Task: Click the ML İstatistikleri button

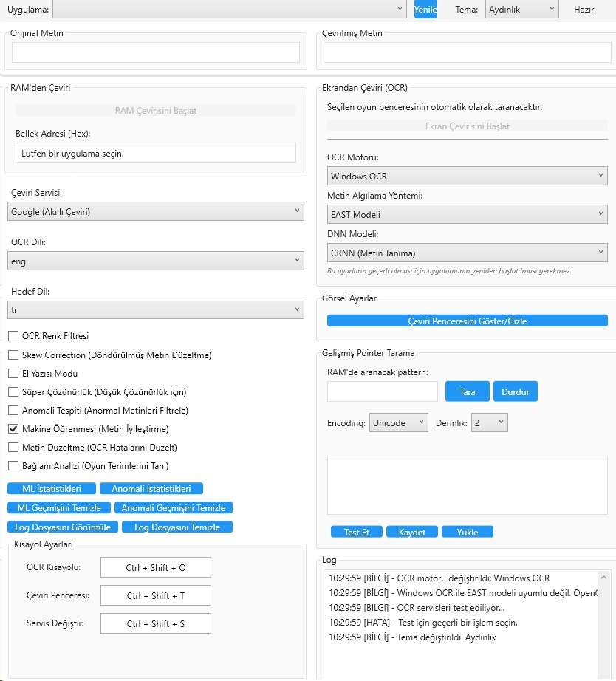Action: tap(52, 488)
